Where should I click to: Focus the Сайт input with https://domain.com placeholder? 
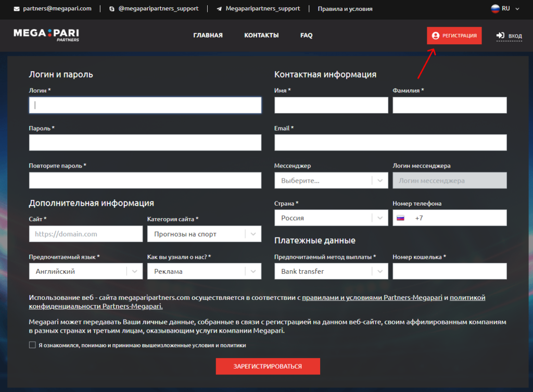pyautogui.click(x=86, y=234)
